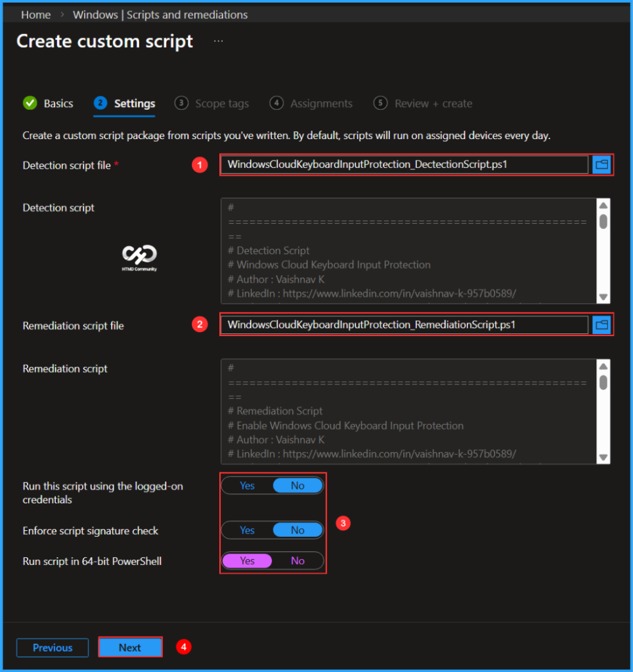The height and width of the screenshot is (672, 633).
Task: Click the green checkmark on the Basics step
Action: [x=30, y=103]
